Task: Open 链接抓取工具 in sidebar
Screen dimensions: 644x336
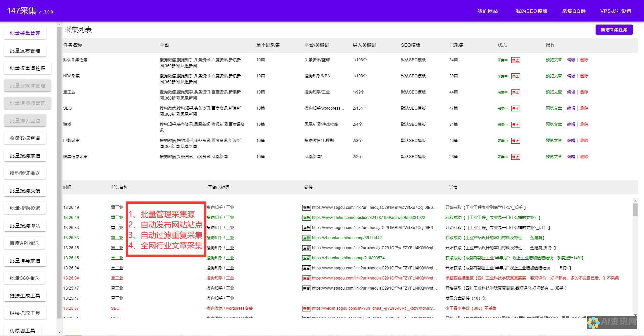Action: click(x=25, y=313)
